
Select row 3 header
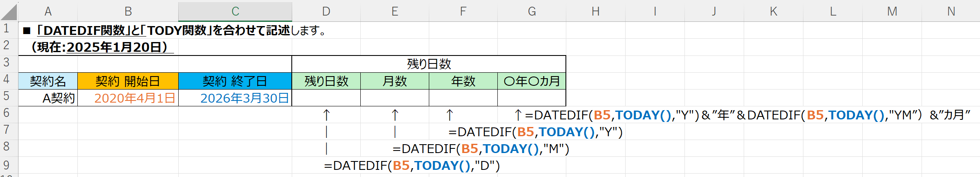pyautogui.click(x=7, y=63)
